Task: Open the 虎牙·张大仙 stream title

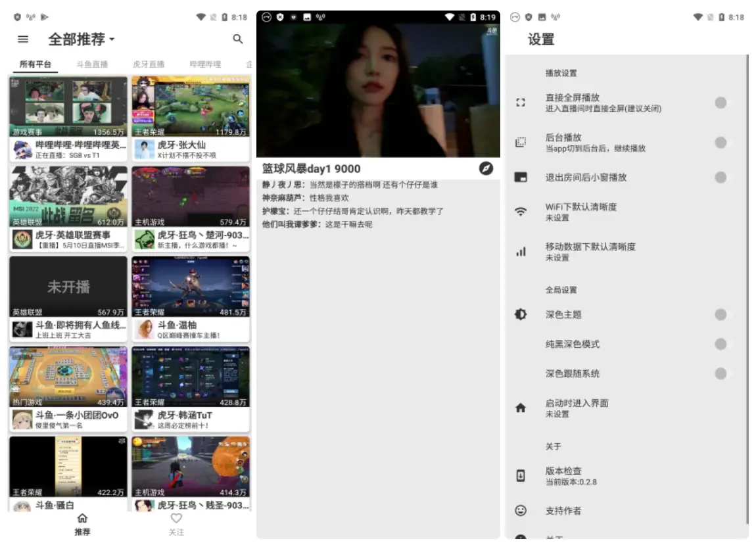Action: pyautogui.click(x=181, y=145)
